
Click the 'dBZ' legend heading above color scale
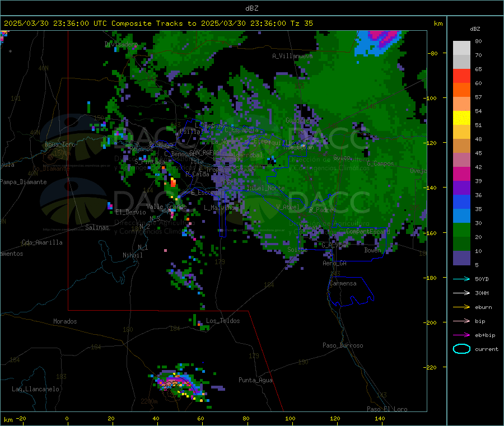[x=475, y=29]
